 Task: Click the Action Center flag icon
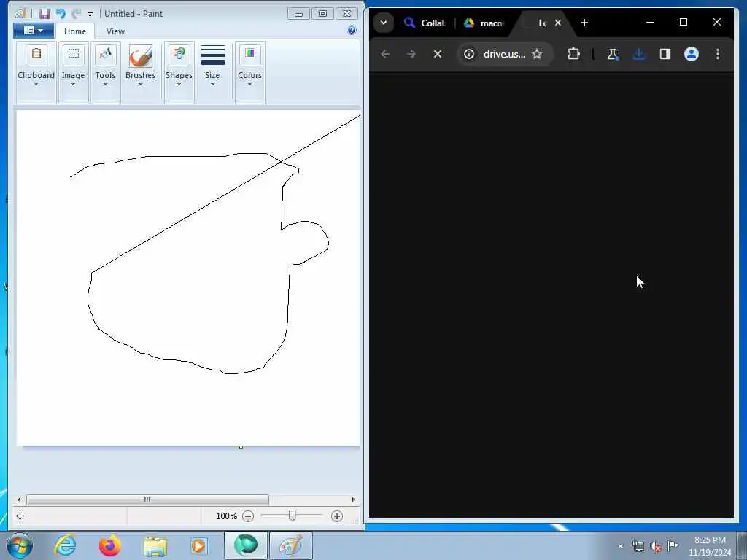[673, 545]
